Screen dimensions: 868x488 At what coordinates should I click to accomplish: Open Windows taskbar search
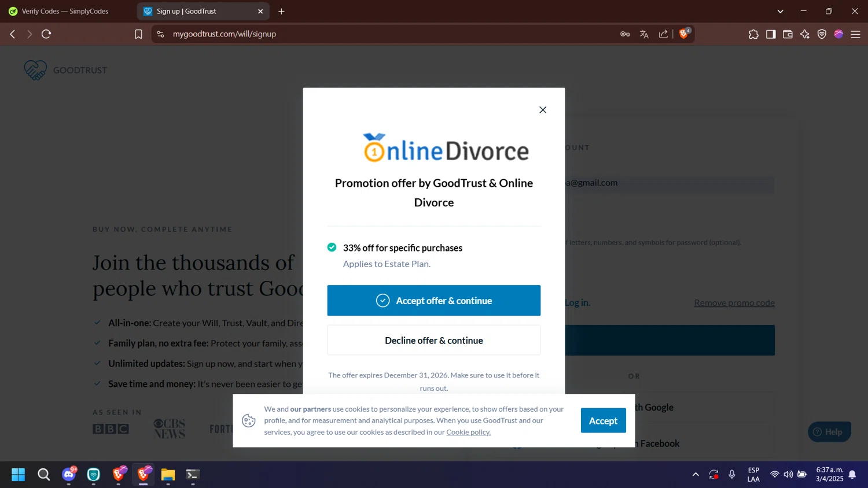click(x=44, y=475)
